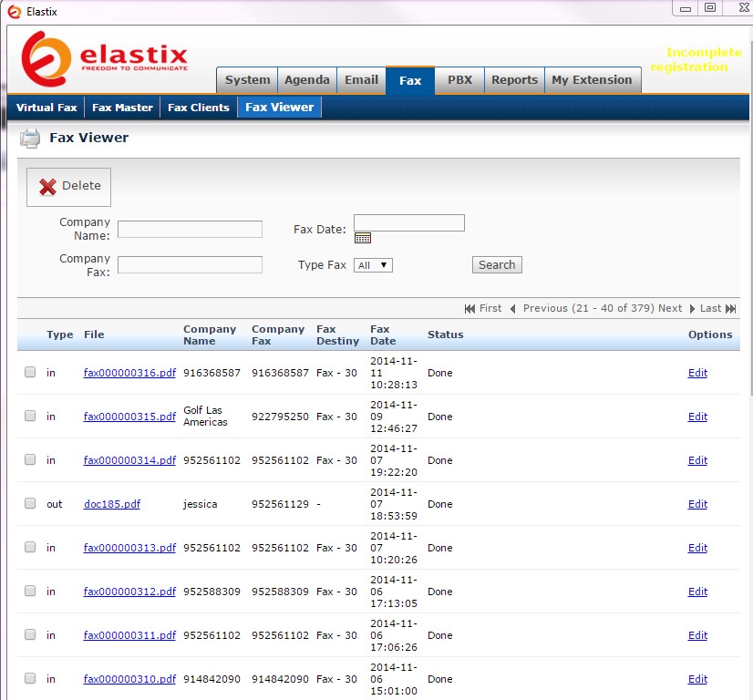This screenshot has width=753, height=700.
Task: Open the System main tab
Action: click(x=247, y=80)
